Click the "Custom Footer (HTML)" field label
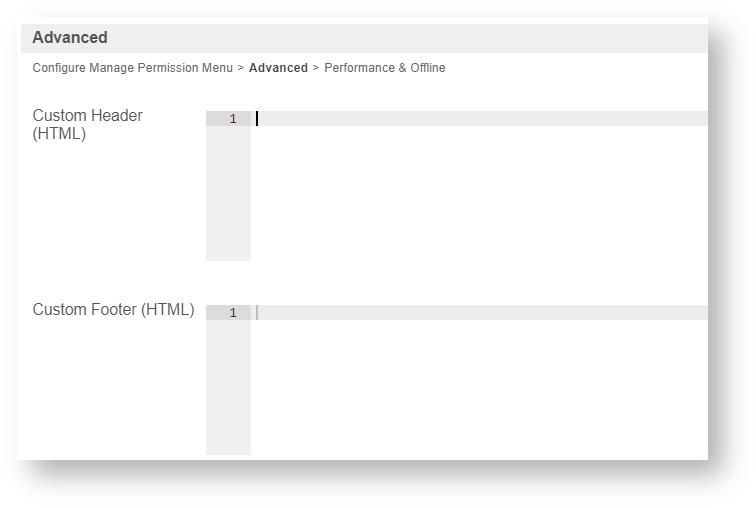This screenshot has height=508, width=756. pyautogui.click(x=113, y=310)
